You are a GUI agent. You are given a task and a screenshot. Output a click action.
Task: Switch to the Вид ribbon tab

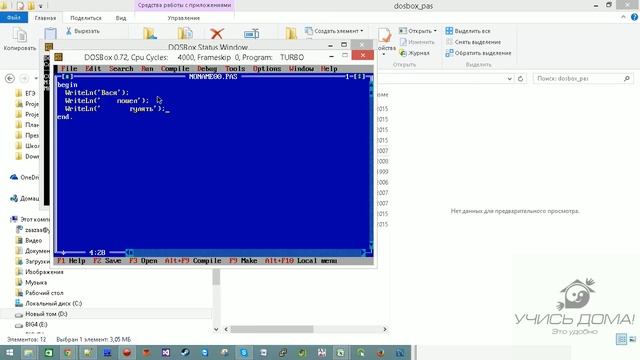click(x=121, y=18)
